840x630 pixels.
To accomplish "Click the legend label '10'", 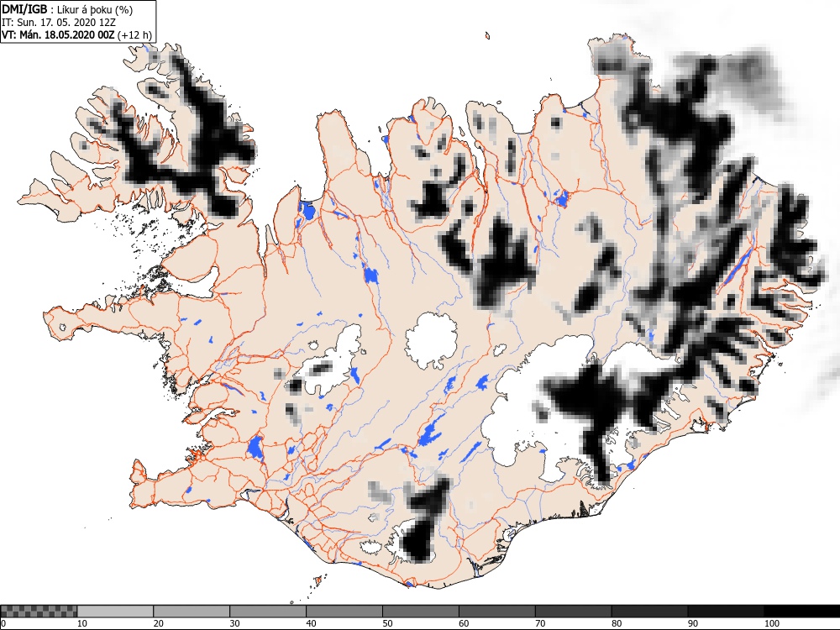I will [x=82, y=623].
